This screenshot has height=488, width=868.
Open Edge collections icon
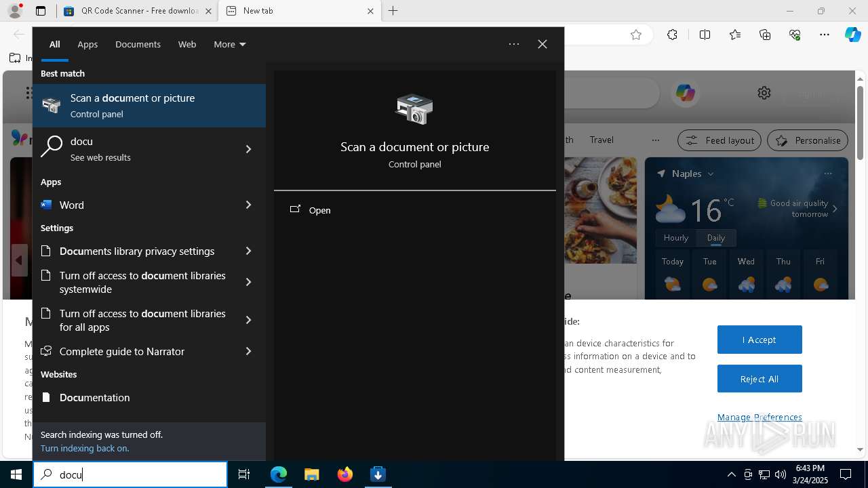(765, 35)
